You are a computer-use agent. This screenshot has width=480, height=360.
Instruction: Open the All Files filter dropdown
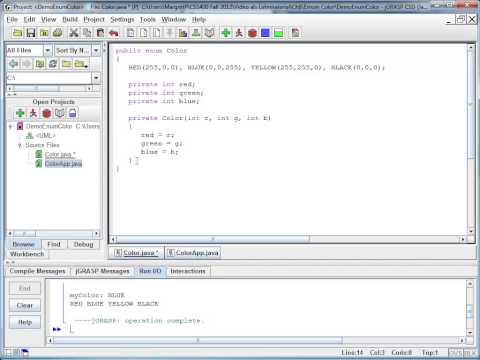click(x=48, y=50)
